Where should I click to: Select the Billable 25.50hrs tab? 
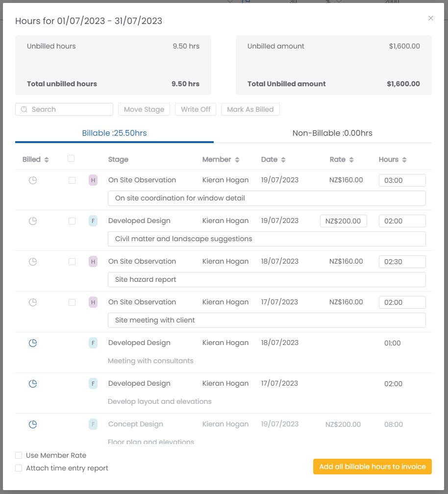114,133
